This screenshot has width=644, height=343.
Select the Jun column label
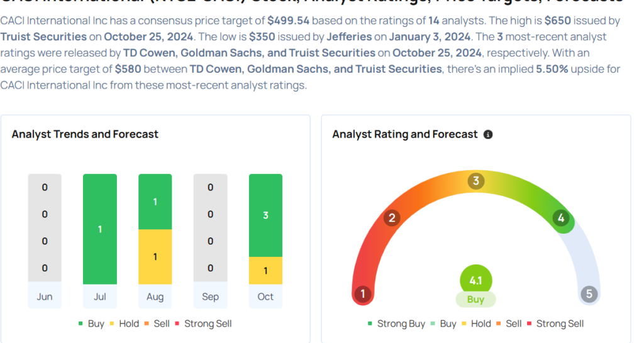(45, 297)
